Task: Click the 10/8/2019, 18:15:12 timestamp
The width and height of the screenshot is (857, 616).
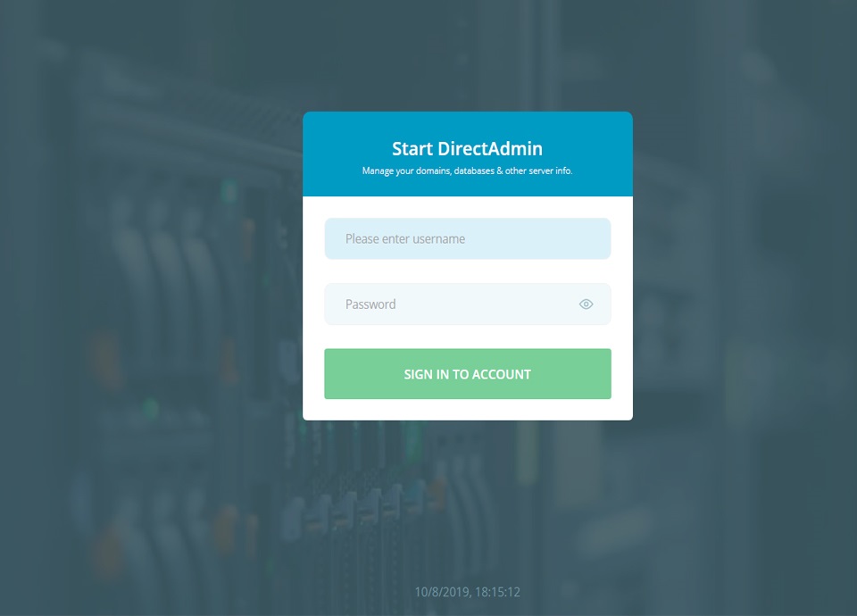Action: (467, 592)
